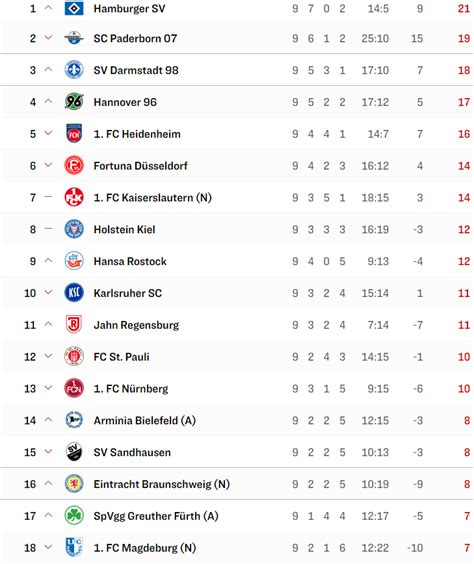474x564 pixels.
Task: Select the 1. FC Heidenheim crest
Action: pos(74,133)
